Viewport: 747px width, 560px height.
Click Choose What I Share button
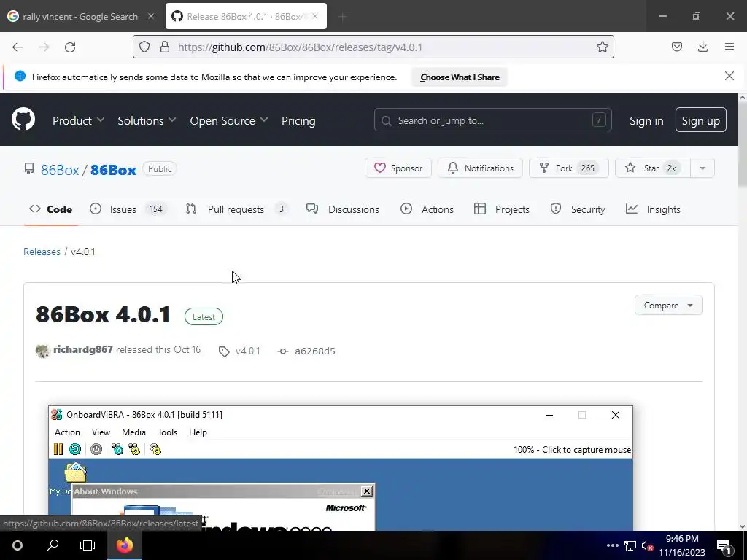[460, 77]
